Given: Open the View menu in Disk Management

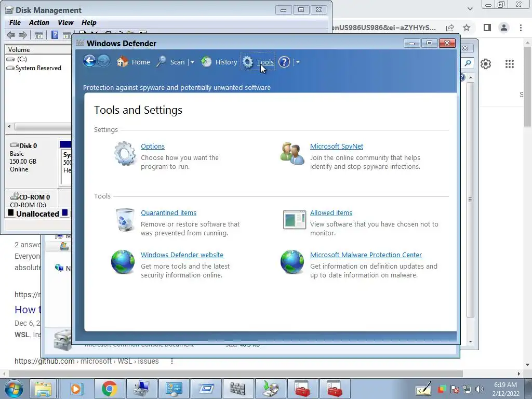Looking at the screenshot, I should click(x=65, y=22).
